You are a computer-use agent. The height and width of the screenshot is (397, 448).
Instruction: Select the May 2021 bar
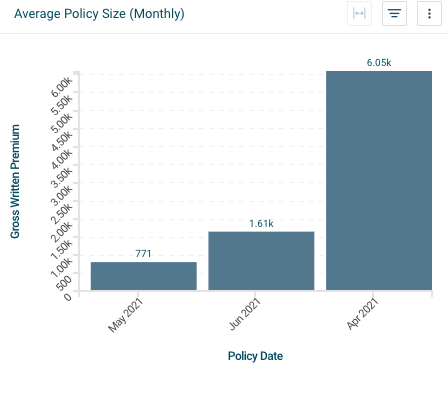[144, 276]
